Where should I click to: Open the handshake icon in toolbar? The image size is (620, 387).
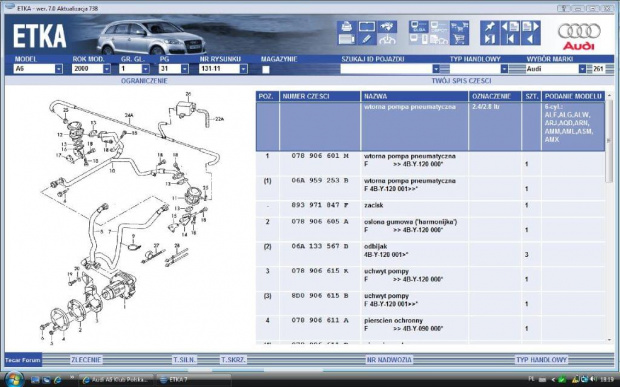coord(387,27)
